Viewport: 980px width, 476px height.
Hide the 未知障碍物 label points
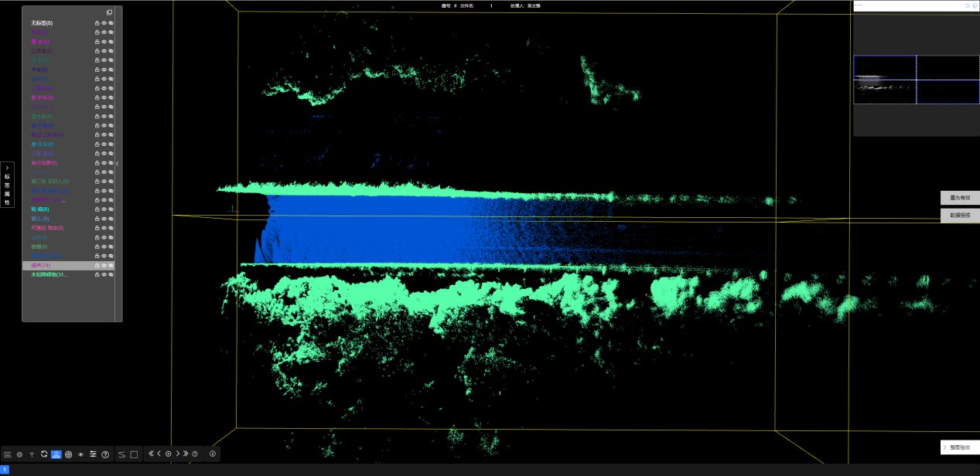click(104, 274)
